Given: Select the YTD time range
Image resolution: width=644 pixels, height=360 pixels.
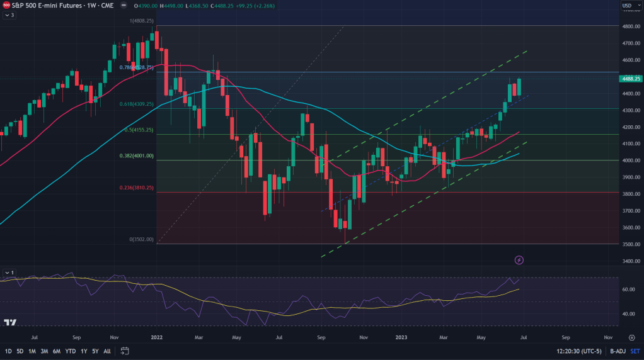Looking at the screenshot, I should click(70, 351).
